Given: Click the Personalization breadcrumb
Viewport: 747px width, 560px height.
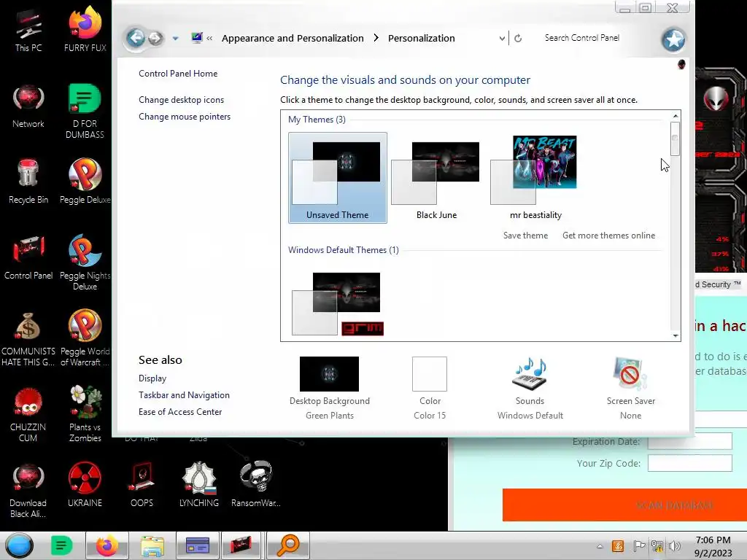Looking at the screenshot, I should pos(421,38).
